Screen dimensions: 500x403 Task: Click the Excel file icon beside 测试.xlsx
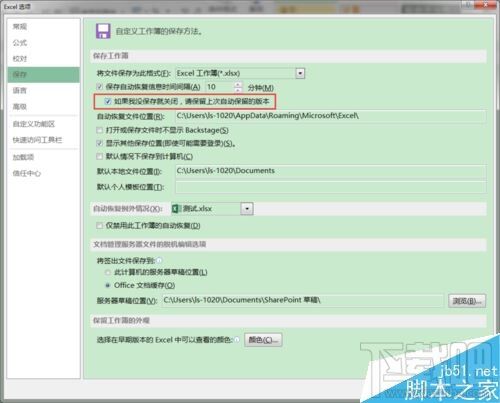(176, 209)
